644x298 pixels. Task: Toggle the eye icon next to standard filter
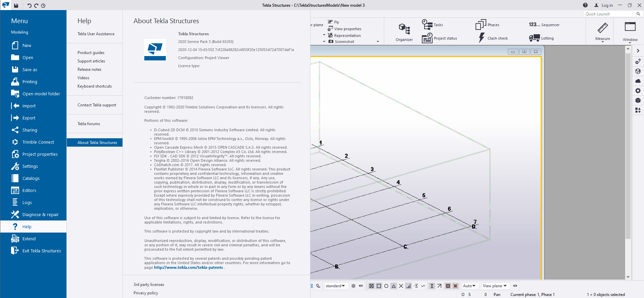361,286
